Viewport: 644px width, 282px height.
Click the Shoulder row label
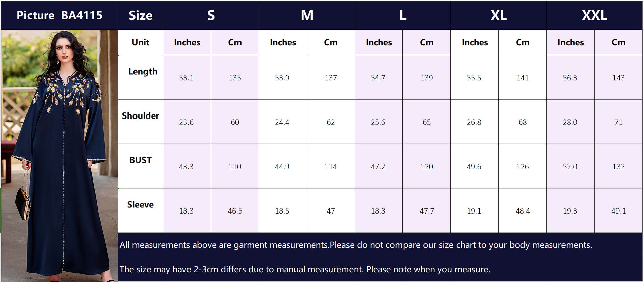[141, 116]
